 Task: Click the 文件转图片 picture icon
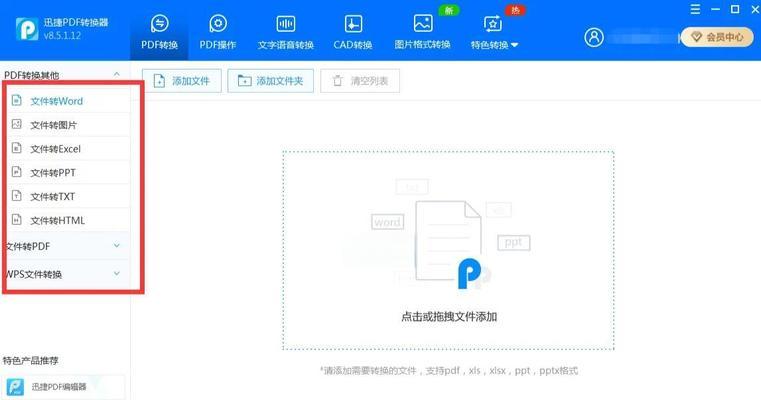point(17,124)
